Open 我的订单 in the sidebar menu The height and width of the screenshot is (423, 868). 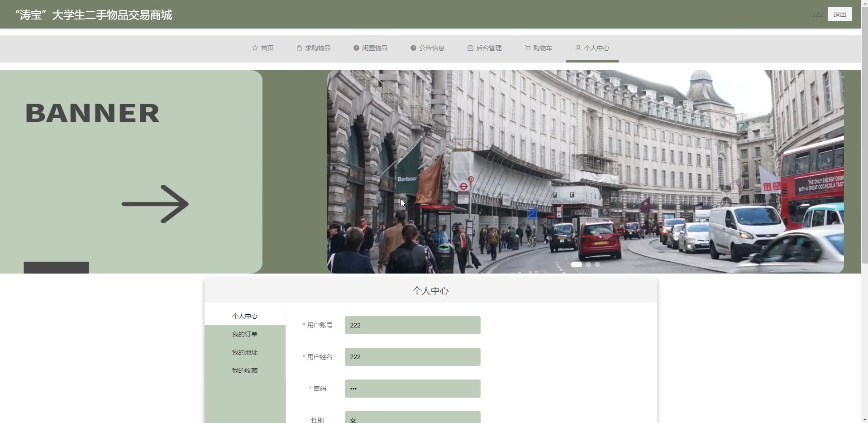tap(245, 334)
